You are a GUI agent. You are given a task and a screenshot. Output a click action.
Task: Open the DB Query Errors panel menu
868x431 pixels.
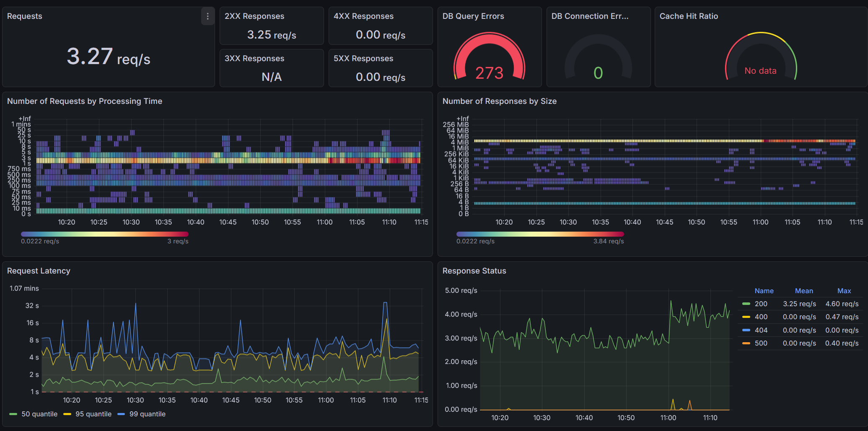click(x=473, y=16)
